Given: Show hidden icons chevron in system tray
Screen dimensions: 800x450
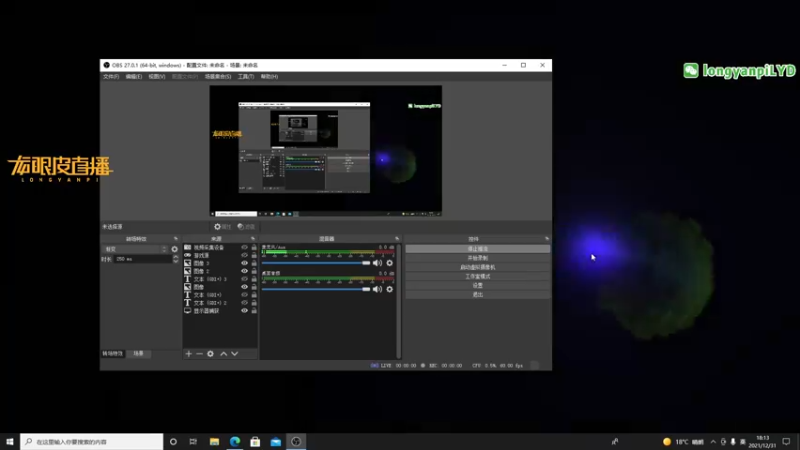Looking at the screenshot, I should point(713,442).
